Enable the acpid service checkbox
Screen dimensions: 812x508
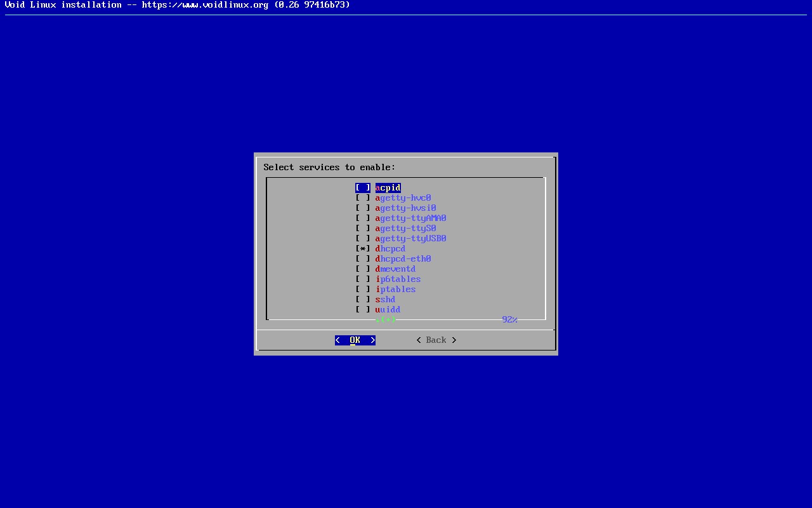point(362,188)
